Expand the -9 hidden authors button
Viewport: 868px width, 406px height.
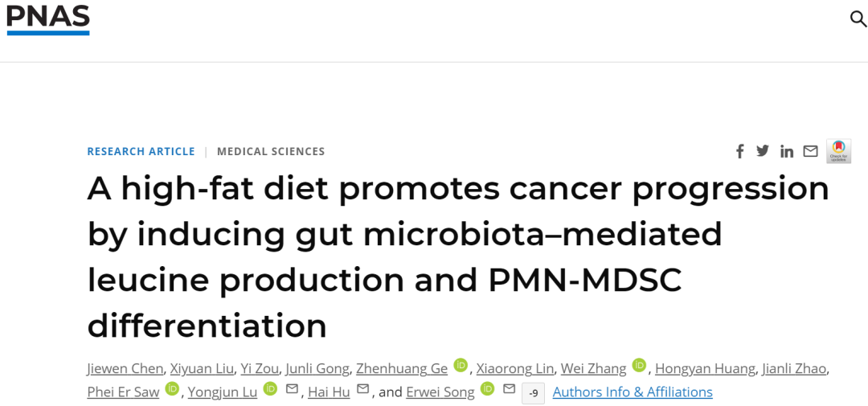click(x=533, y=393)
